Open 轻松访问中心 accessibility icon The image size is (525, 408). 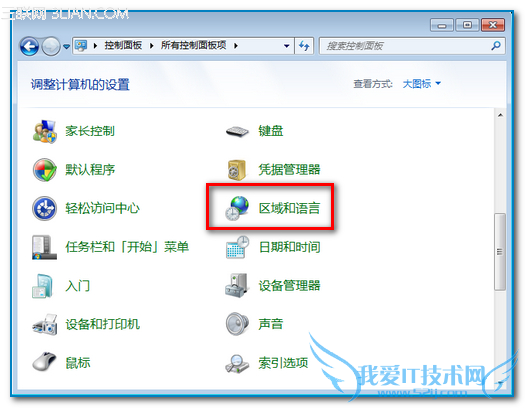click(44, 208)
